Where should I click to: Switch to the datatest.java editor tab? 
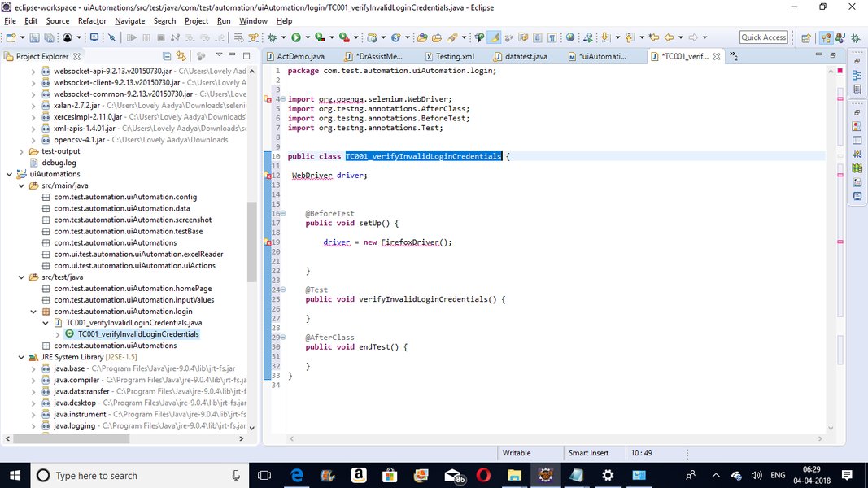(x=521, y=56)
